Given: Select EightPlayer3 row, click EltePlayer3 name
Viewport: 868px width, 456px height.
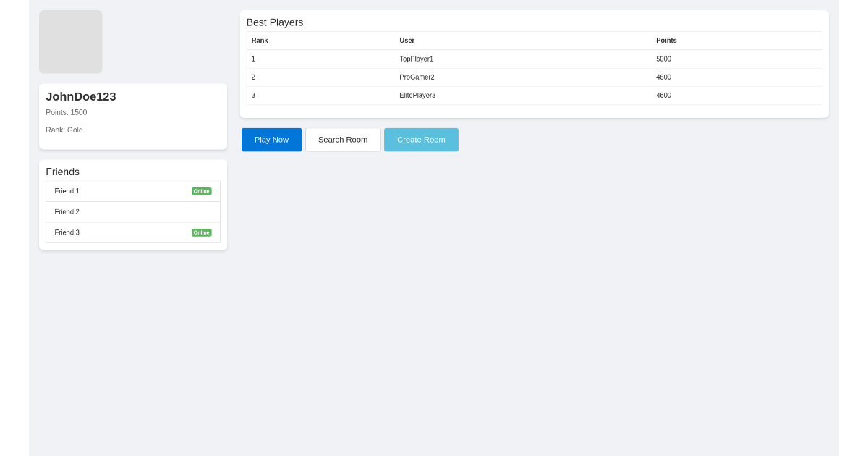Looking at the screenshot, I should (417, 95).
